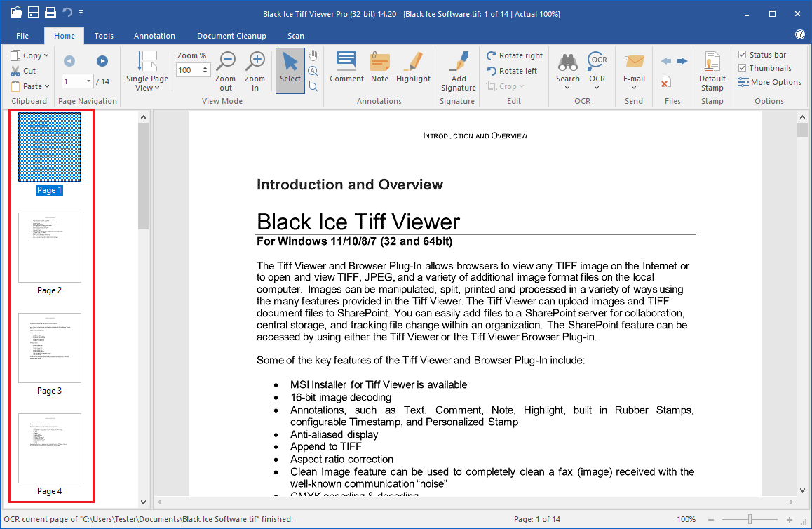The height and width of the screenshot is (529, 812).
Task: Cut the selection with the scissors
Action: [x=24, y=70]
